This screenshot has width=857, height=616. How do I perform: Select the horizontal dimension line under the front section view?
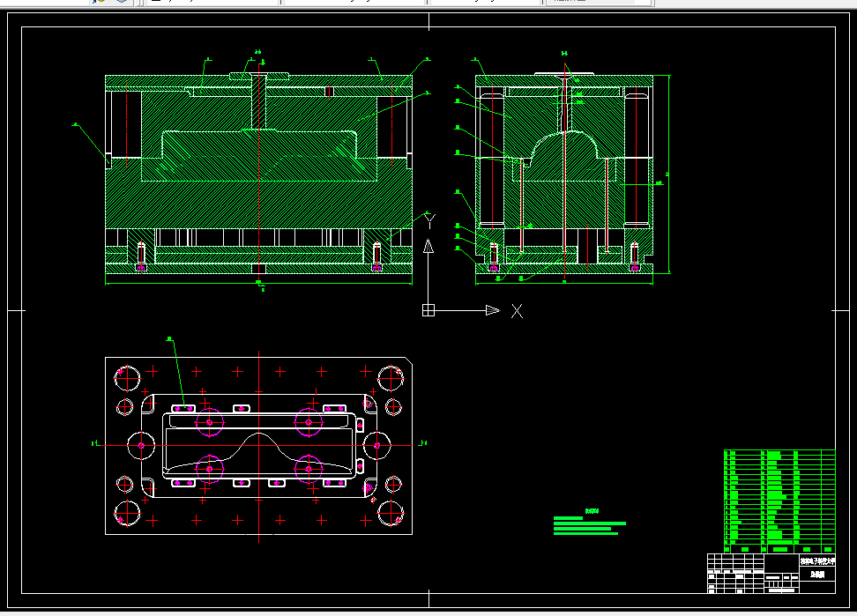pyautogui.click(x=258, y=284)
